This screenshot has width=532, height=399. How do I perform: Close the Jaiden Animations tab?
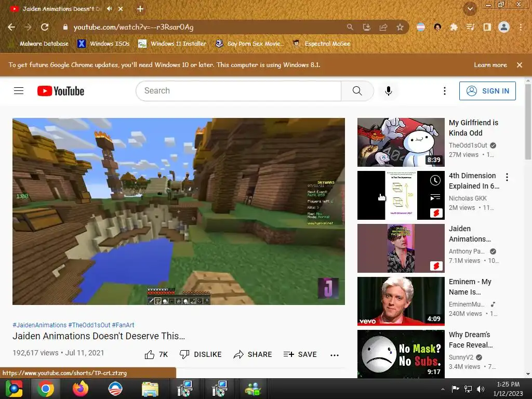tap(121, 9)
